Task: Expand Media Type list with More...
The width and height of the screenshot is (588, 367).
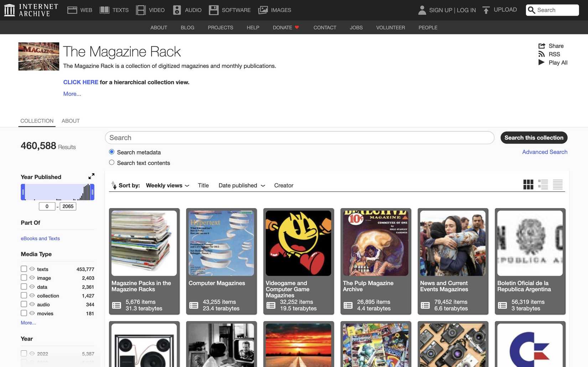Action: pos(28,323)
